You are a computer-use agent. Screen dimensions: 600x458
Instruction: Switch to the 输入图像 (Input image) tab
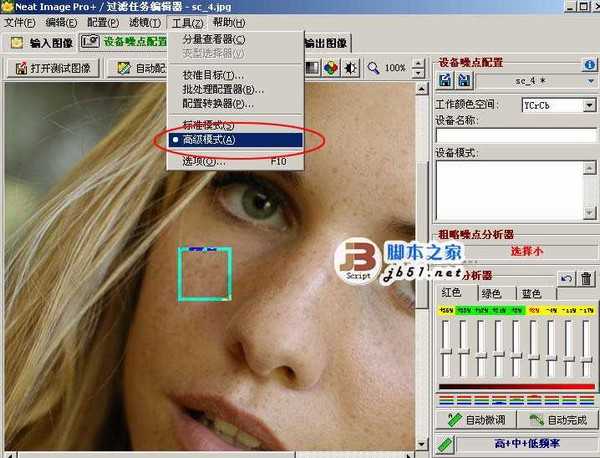[x=42, y=43]
